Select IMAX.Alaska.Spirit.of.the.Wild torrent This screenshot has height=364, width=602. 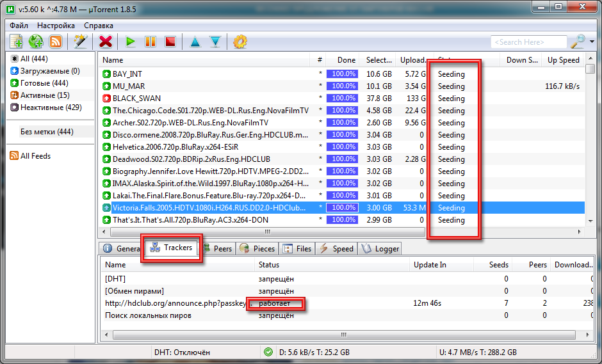(342, 184)
